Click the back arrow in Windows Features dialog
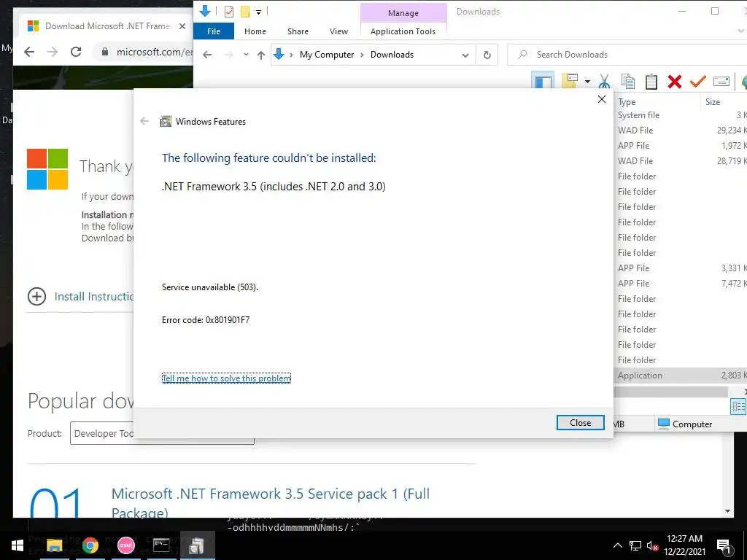The width and height of the screenshot is (747, 560). [144, 122]
